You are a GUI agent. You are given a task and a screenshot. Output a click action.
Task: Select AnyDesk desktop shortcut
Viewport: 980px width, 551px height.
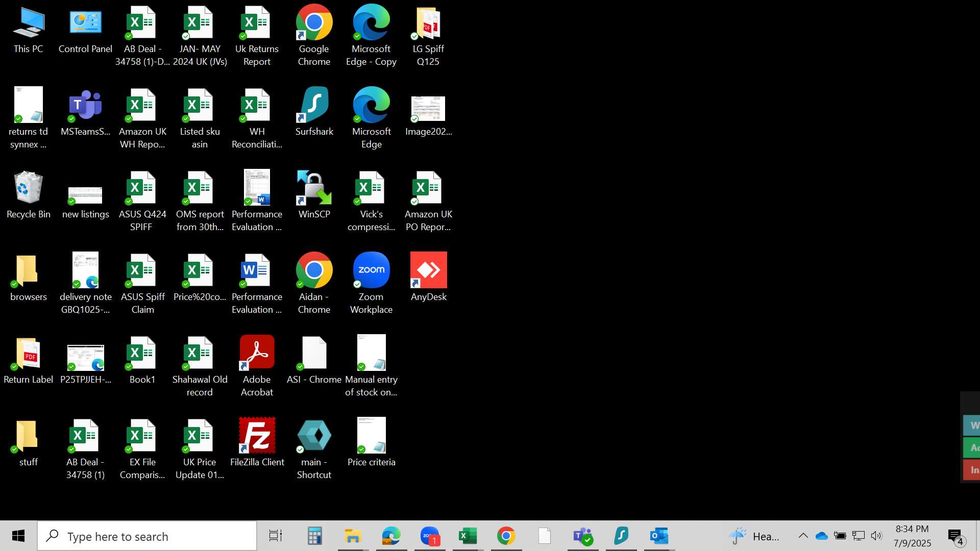coord(428,277)
